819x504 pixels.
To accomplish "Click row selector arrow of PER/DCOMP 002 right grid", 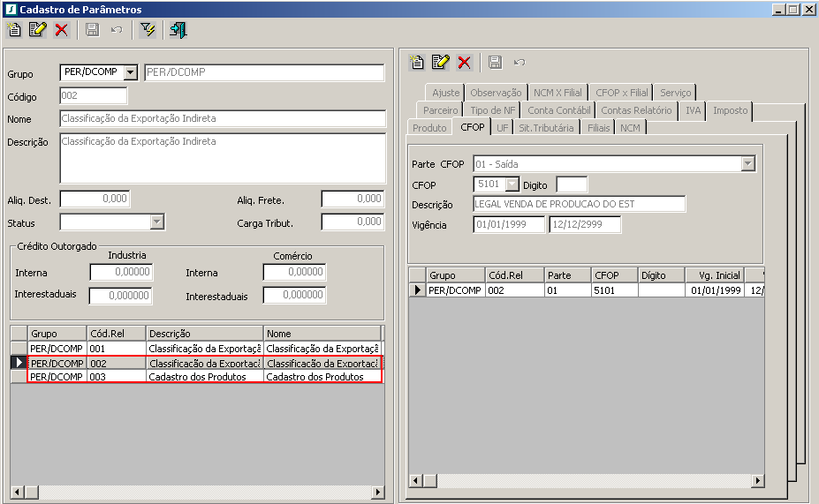I will point(417,290).
